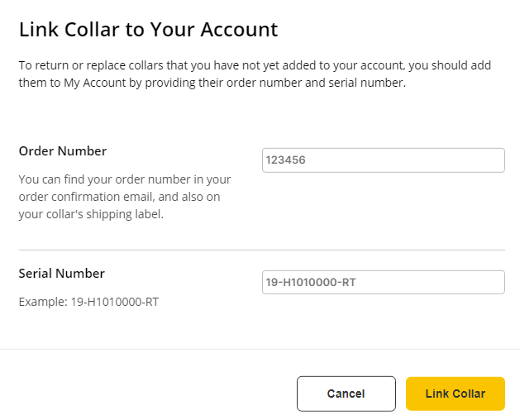Dismiss the dialog using Cancel
Screen dimensions: 520x420
click(x=345, y=394)
